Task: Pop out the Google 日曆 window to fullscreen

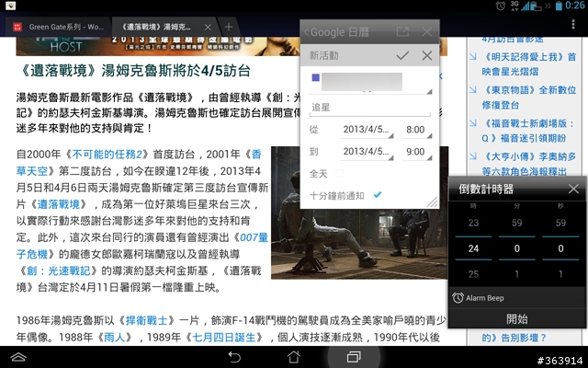Action: [402, 31]
